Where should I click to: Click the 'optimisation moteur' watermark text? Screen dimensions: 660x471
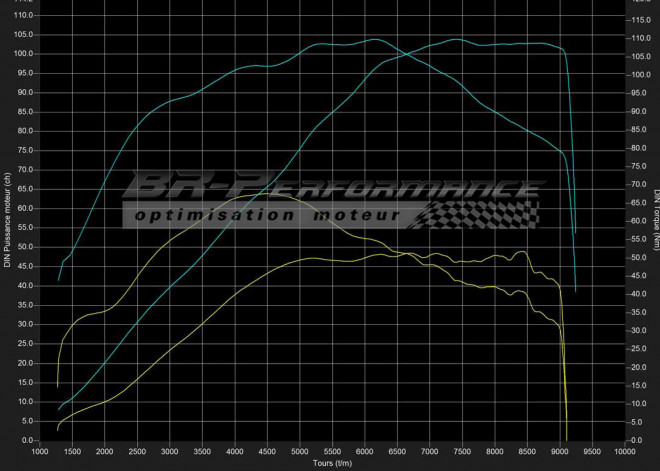click(270, 215)
